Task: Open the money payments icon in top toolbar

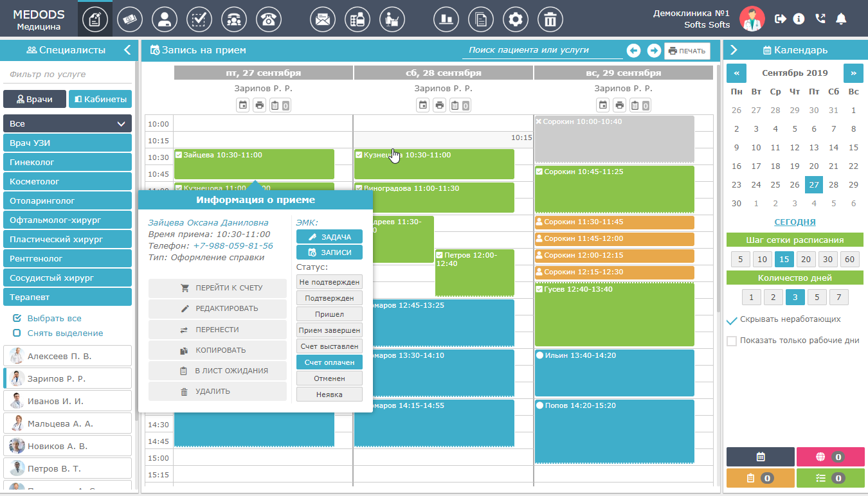Action: click(x=130, y=19)
